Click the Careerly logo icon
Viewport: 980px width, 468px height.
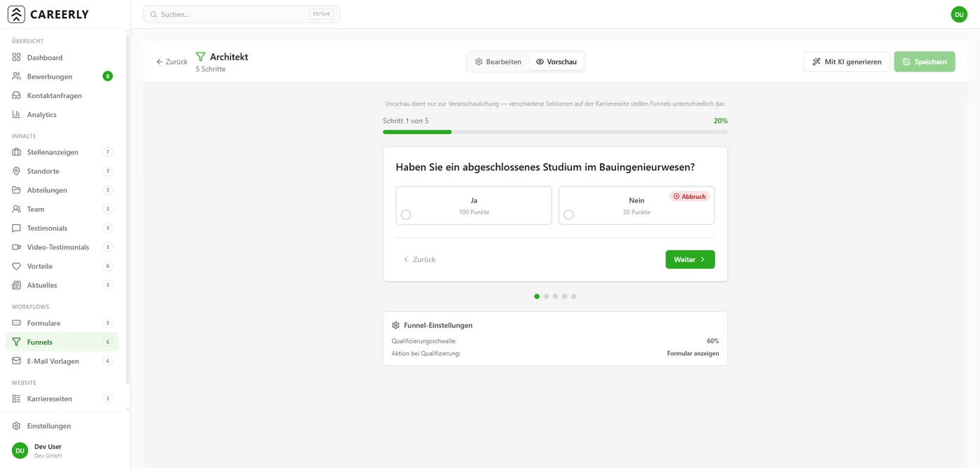[16, 14]
